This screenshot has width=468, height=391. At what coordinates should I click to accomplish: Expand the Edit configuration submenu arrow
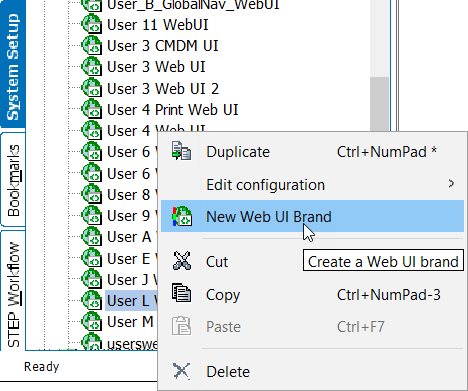click(x=451, y=183)
